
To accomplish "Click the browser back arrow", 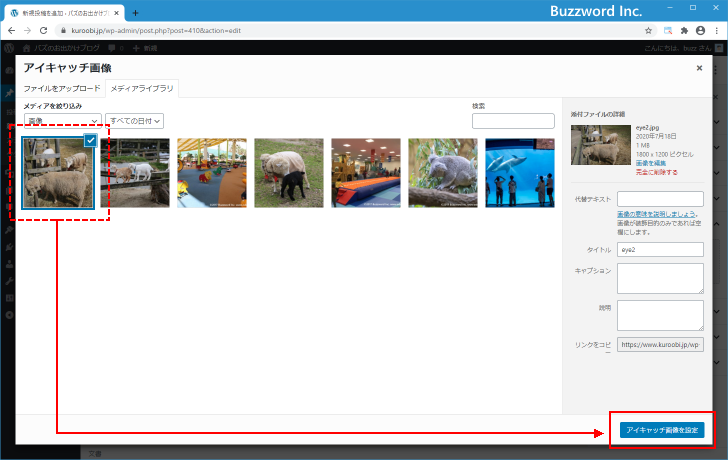I will (11, 31).
